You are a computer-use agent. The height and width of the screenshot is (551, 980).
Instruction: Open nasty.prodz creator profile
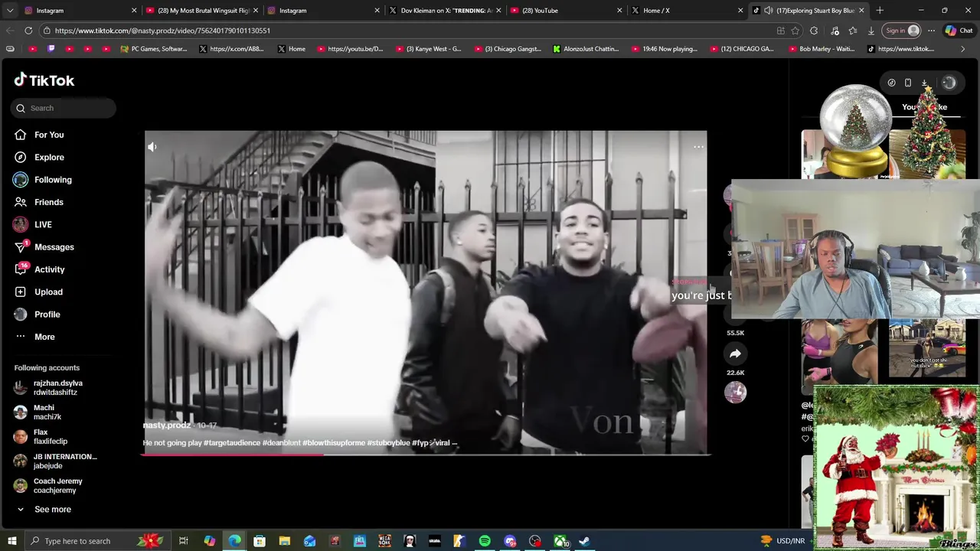tap(166, 425)
